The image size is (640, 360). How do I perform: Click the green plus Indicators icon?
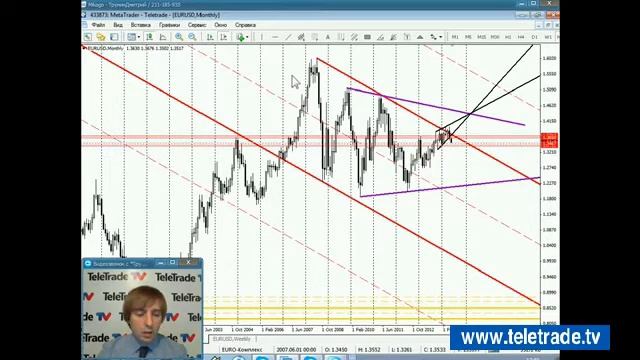pyautogui.click(x=240, y=37)
